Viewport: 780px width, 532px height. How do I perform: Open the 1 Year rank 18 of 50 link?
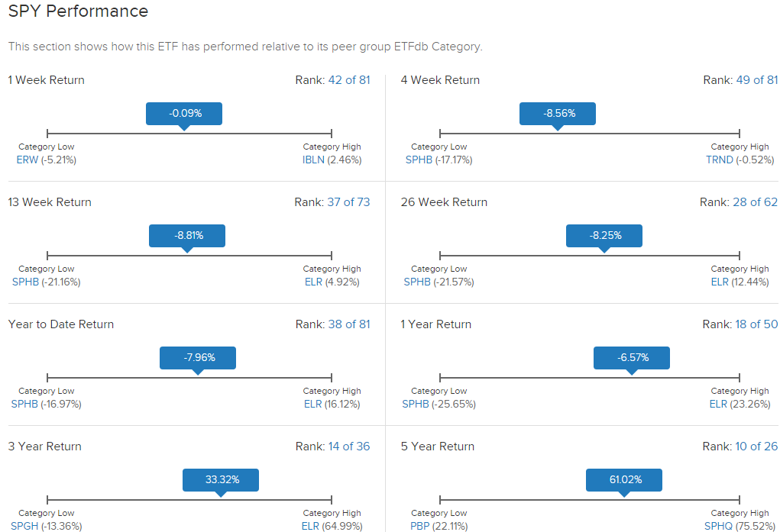tap(756, 324)
